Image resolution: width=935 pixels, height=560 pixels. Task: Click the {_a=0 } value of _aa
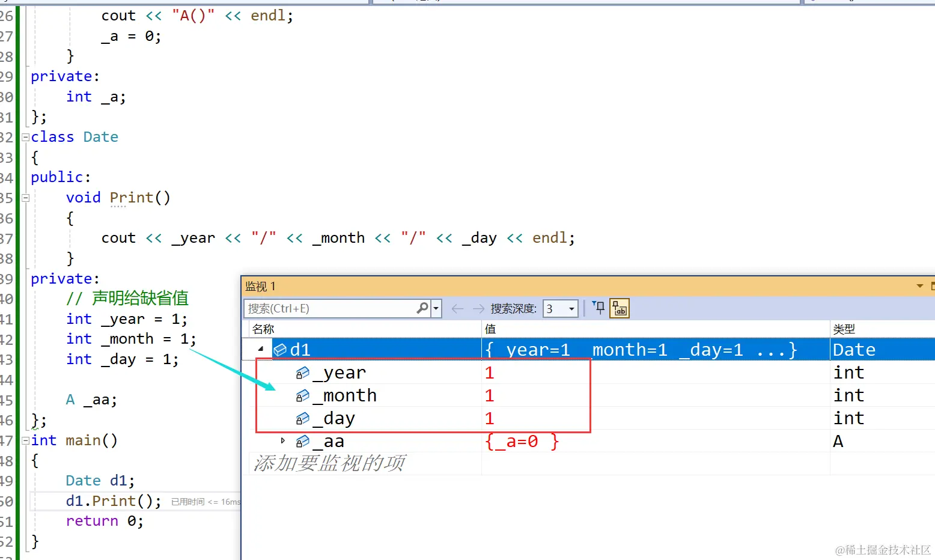coord(522,442)
